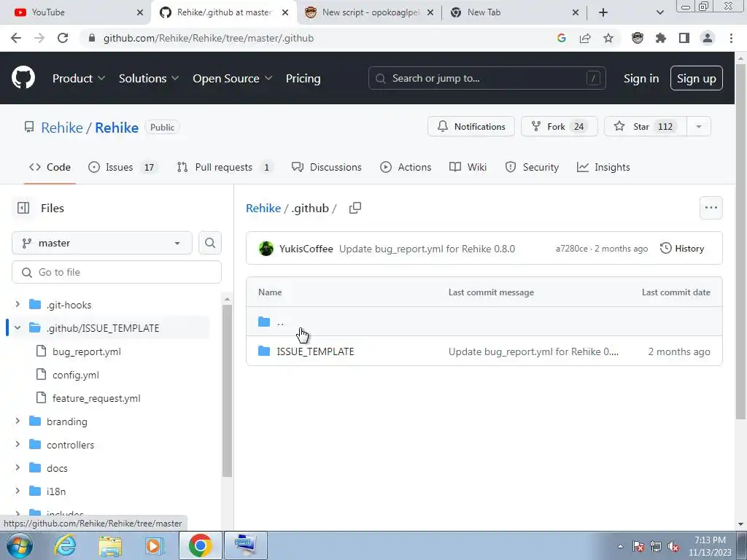This screenshot has width=747, height=560.
Task: Open the Security tab
Action: click(x=532, y=167)
